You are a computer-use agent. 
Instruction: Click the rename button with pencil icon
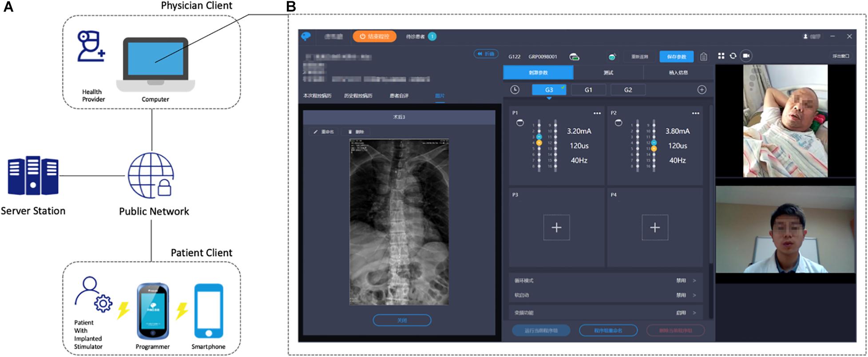point(323,132)
